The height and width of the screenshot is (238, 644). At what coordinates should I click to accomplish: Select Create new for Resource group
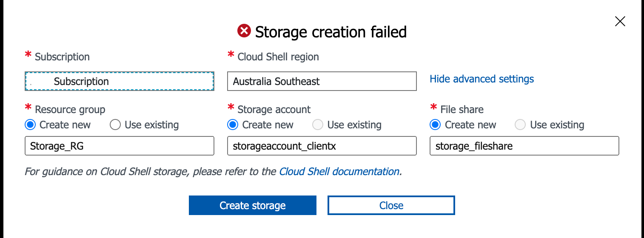tap(30, 125)
